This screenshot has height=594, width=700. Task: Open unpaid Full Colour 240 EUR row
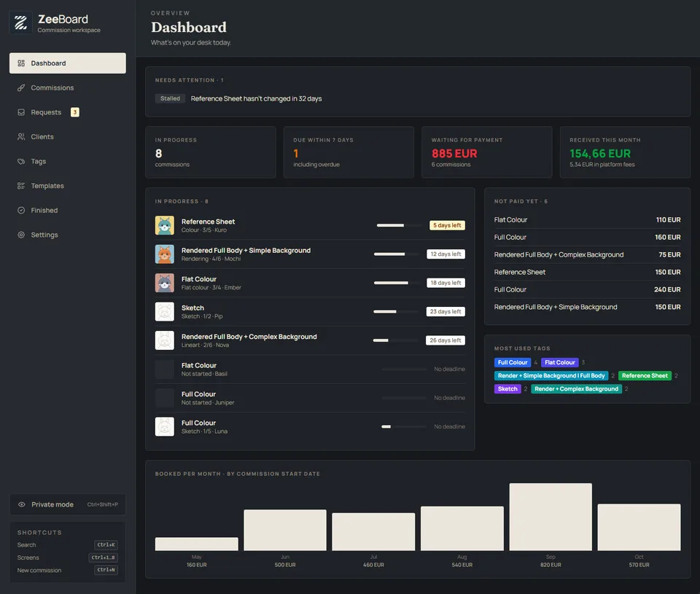pyautogui.click(x=587, y=289)
